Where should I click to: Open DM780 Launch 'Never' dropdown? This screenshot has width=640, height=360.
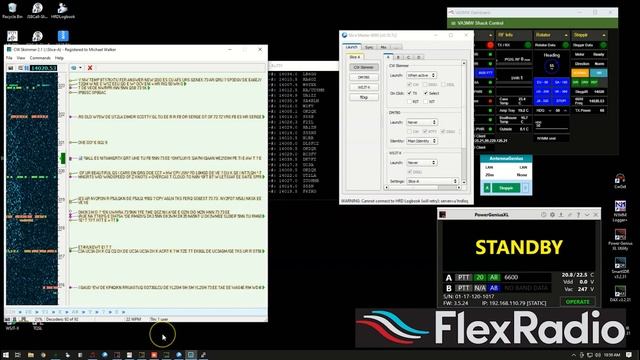click(x=422, y=122)
